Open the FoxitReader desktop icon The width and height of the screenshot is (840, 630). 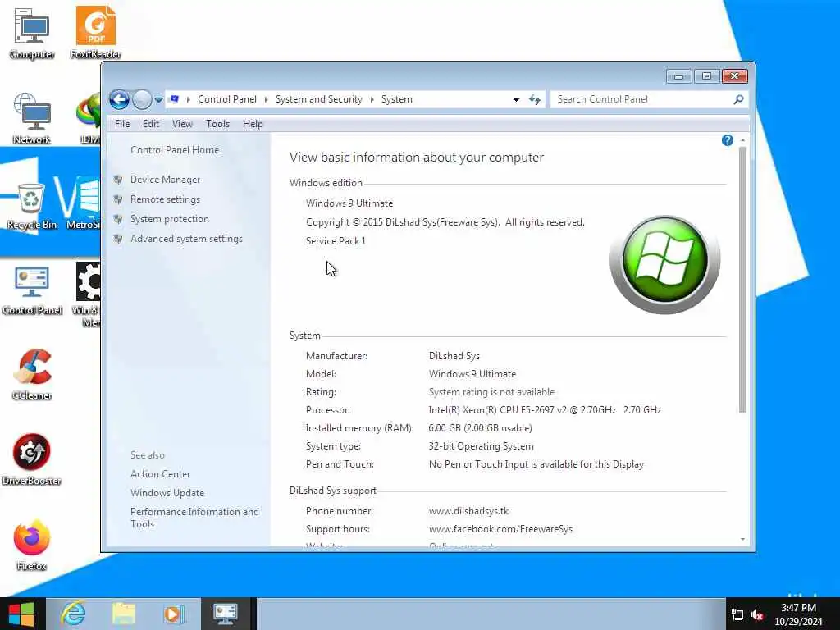tap(95, 33)
